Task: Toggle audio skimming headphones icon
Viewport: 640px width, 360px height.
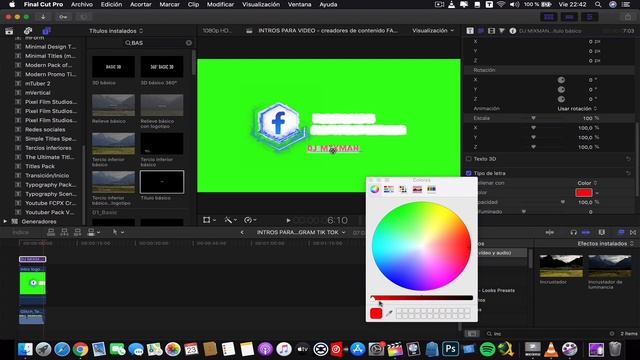Action: tap(573, 232)
